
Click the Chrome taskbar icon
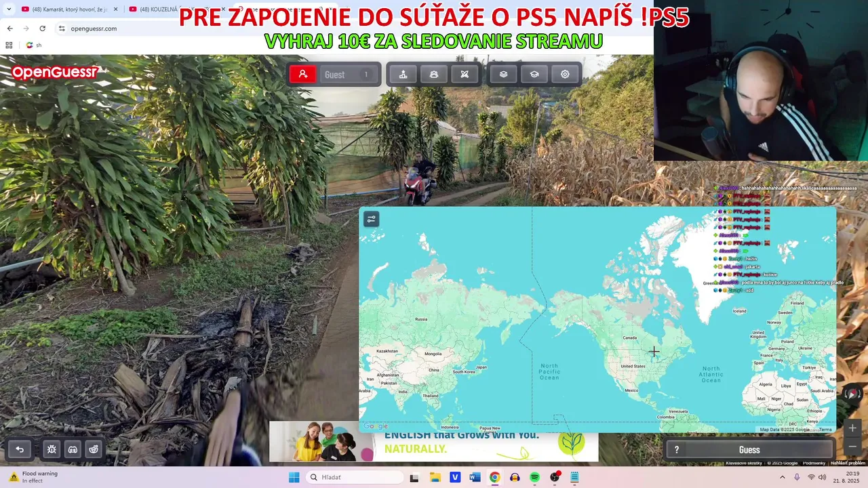coord(494,477)
